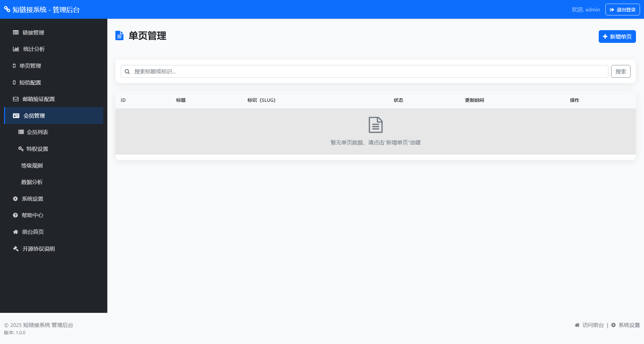Click the 搜索 button

point(621,71)
